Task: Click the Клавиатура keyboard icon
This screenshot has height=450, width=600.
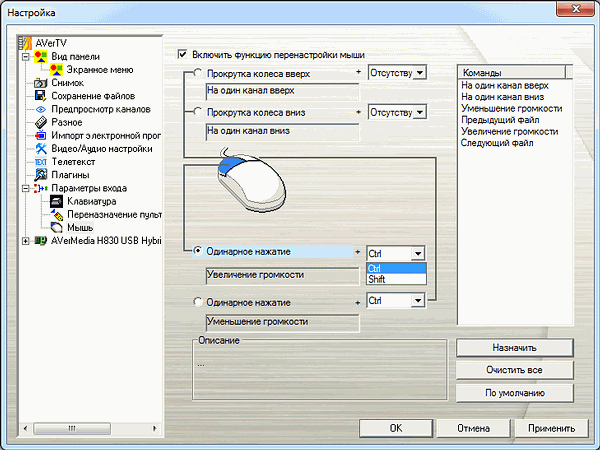Action: (57, 201)
